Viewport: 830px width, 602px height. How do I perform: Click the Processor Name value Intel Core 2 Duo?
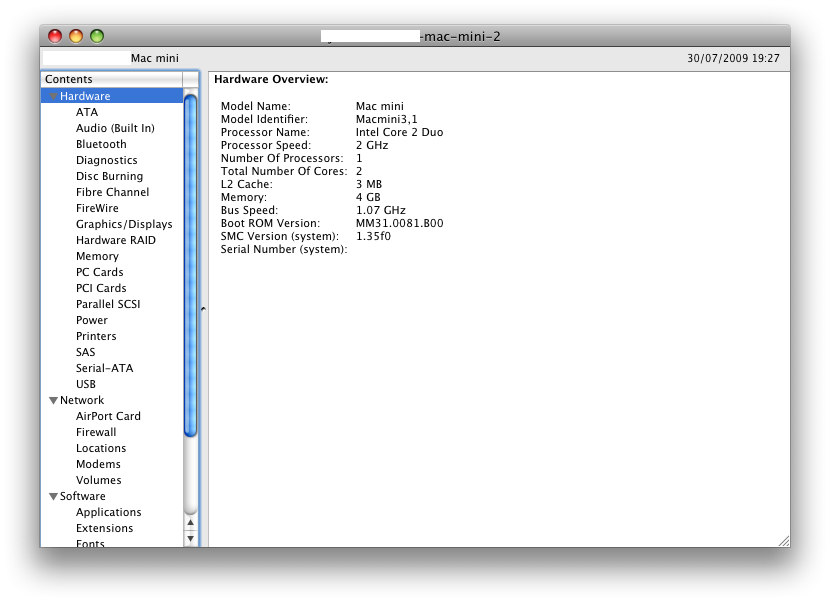coord(399,132)
